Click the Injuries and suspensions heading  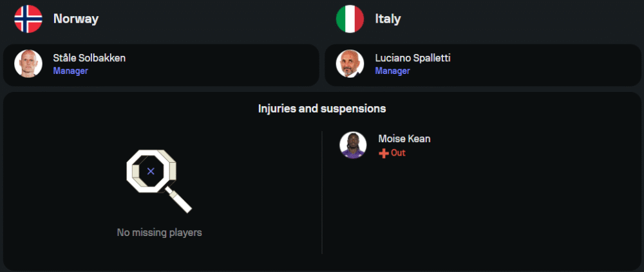pos(322,109)
